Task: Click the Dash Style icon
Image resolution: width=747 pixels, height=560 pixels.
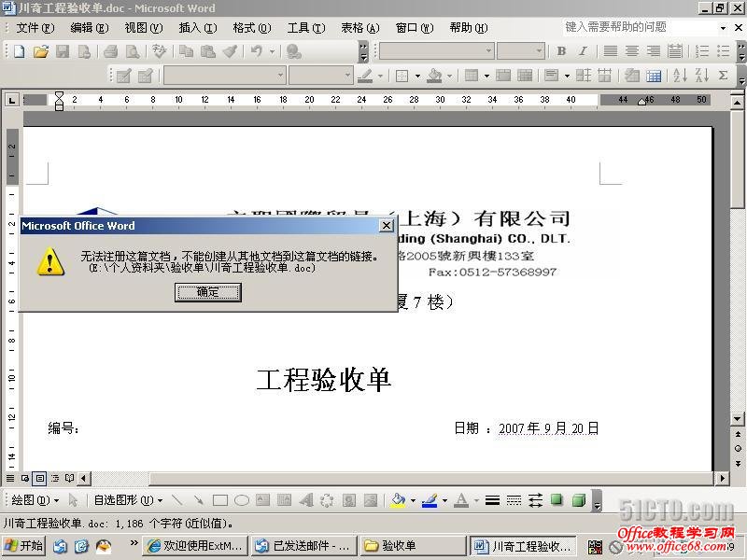Action: 514,500
